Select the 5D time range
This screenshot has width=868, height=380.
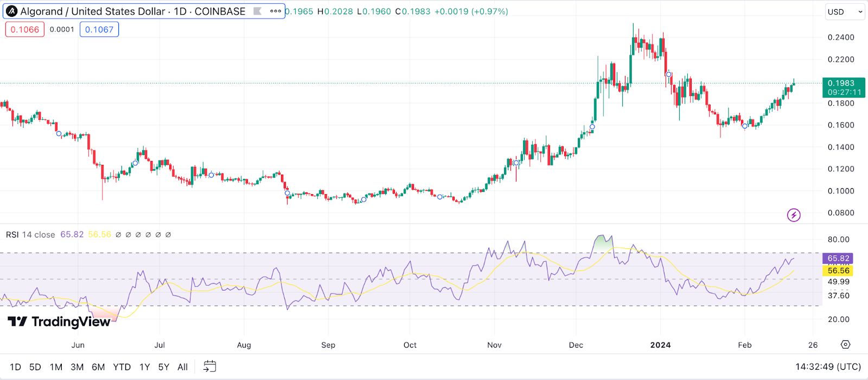35,367
